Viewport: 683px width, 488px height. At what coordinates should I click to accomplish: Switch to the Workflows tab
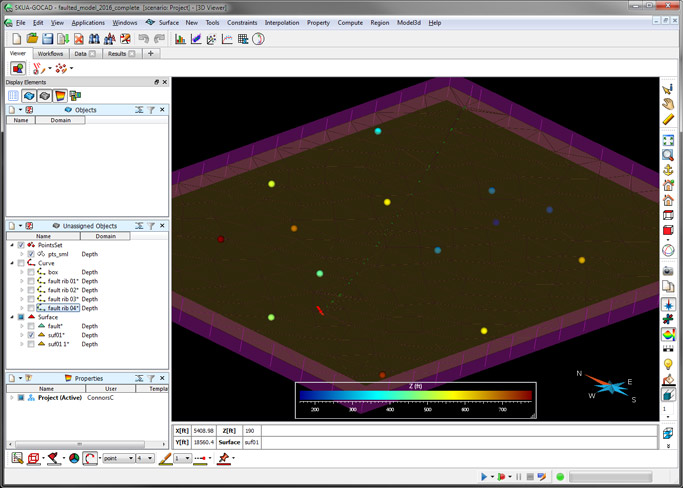coord(50,54)
